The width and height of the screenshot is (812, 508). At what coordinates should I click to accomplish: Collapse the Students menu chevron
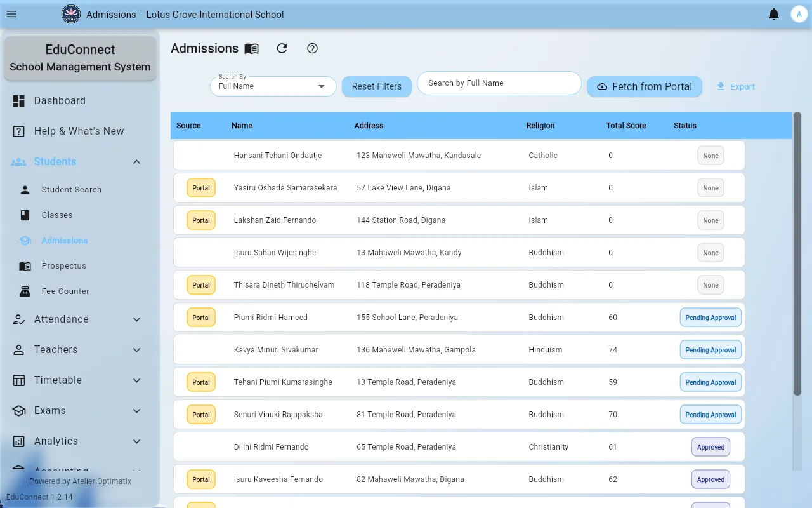point(136,162)
